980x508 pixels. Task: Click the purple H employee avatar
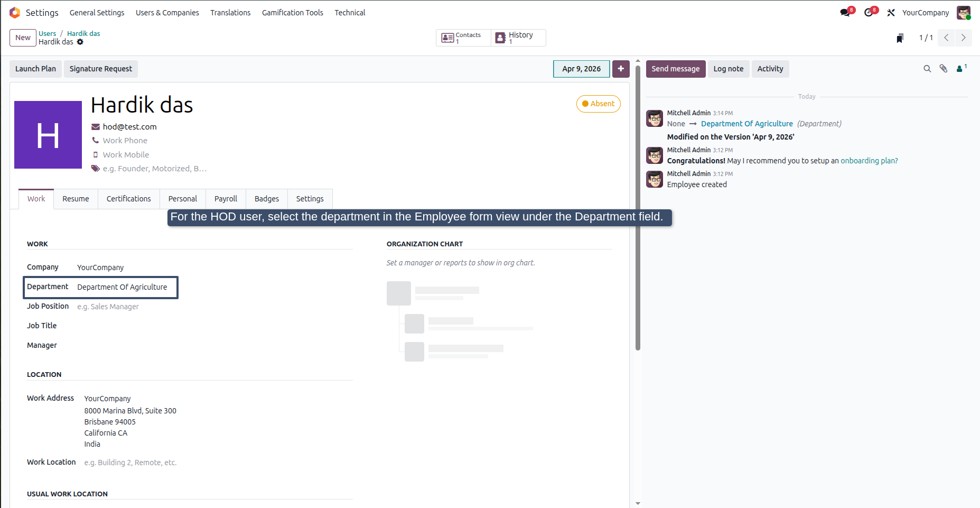(x=48, y=135)
